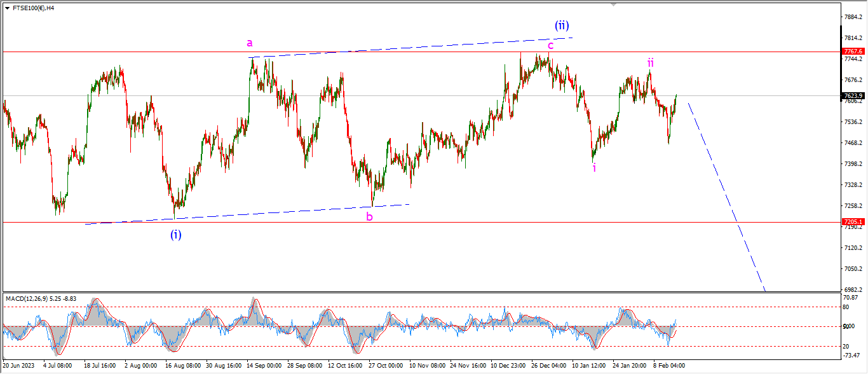Click the gray chart shift triangle marker
This screenshot has height=374, width=868.
(x=613, y=4)
